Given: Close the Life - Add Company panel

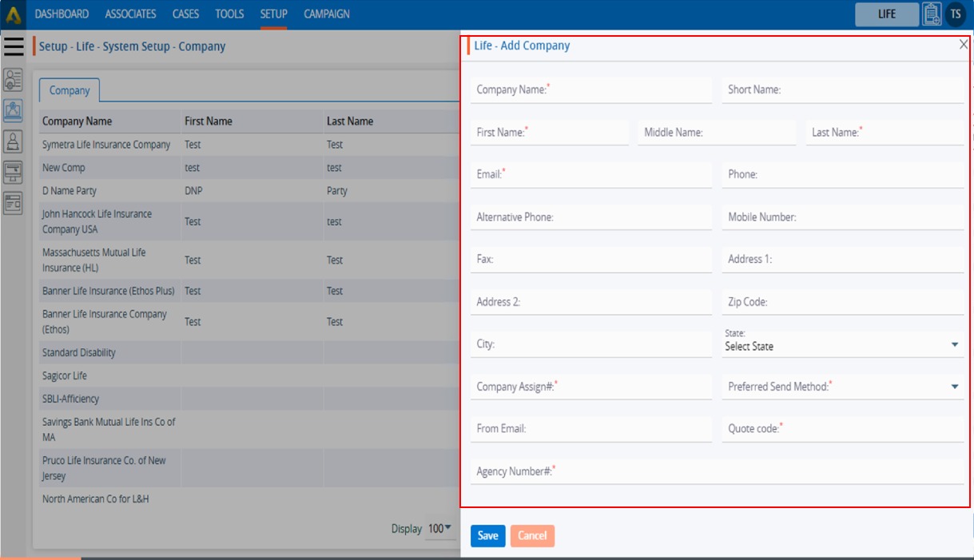Looking at the screenshot, I should coord(963,46).
